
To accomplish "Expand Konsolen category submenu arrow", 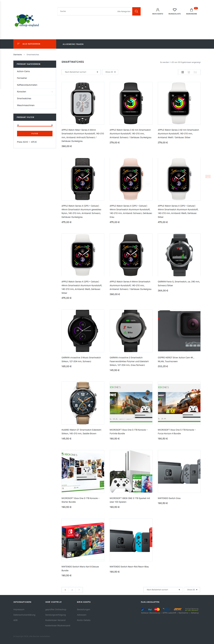I will [x=52, y=92].
